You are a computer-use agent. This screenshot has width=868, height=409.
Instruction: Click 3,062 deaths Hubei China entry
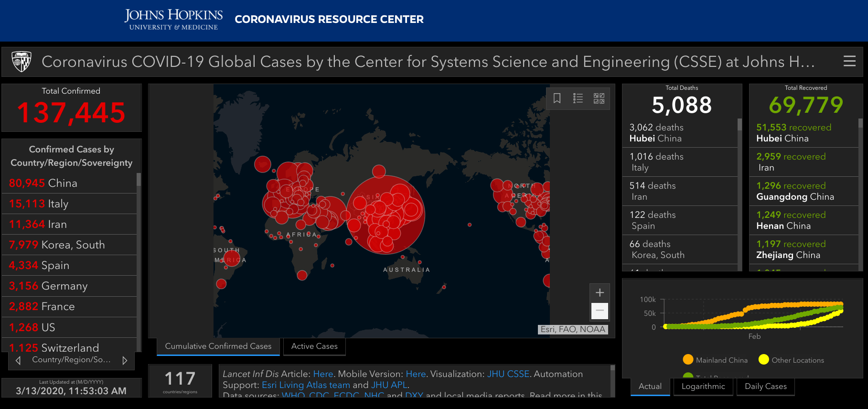click(x=680, y=133)
